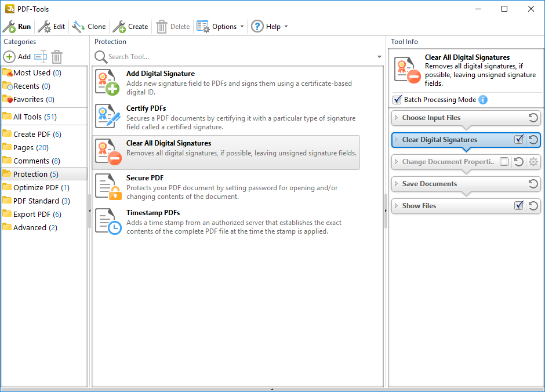This screenshot has height=392, width=545.
Task: Click the Clone tool icon
Action: [78, 27]
